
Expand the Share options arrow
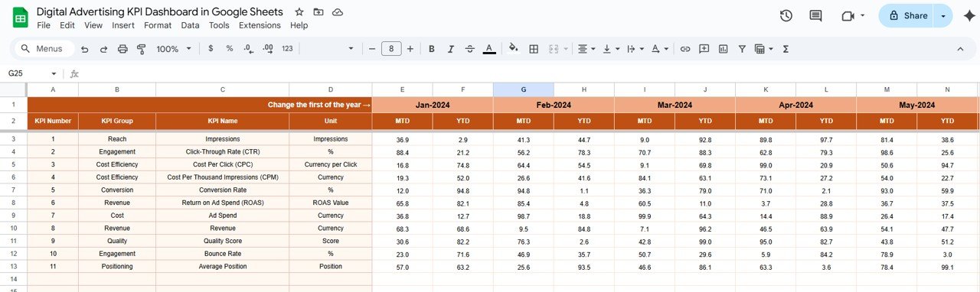(x=943, y=16)
